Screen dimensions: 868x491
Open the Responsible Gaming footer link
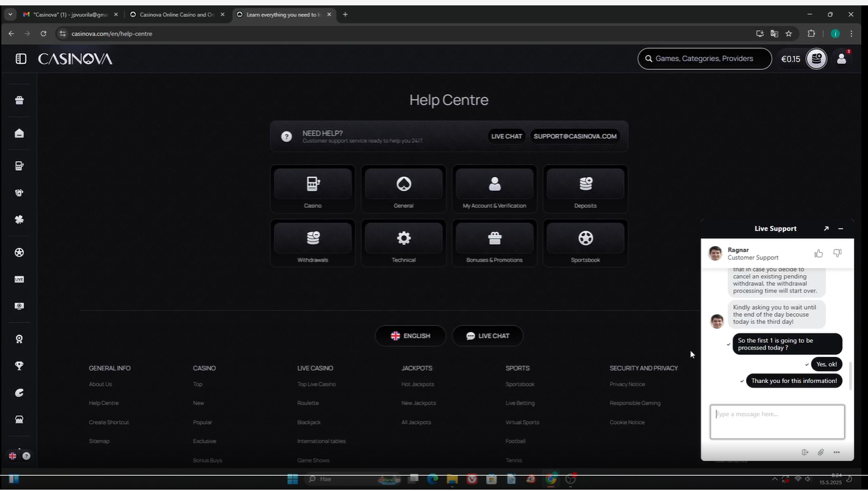pos(635,403)
